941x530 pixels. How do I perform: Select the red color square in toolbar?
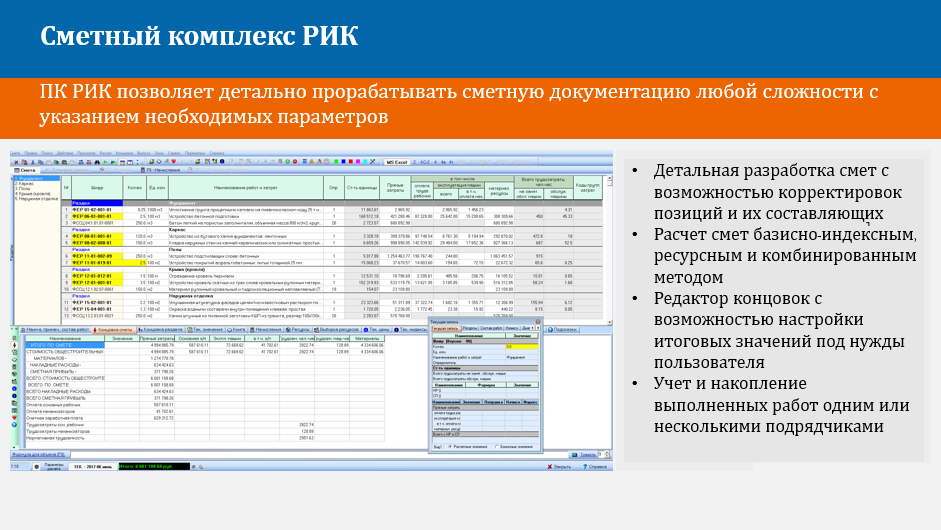[350, 161]
